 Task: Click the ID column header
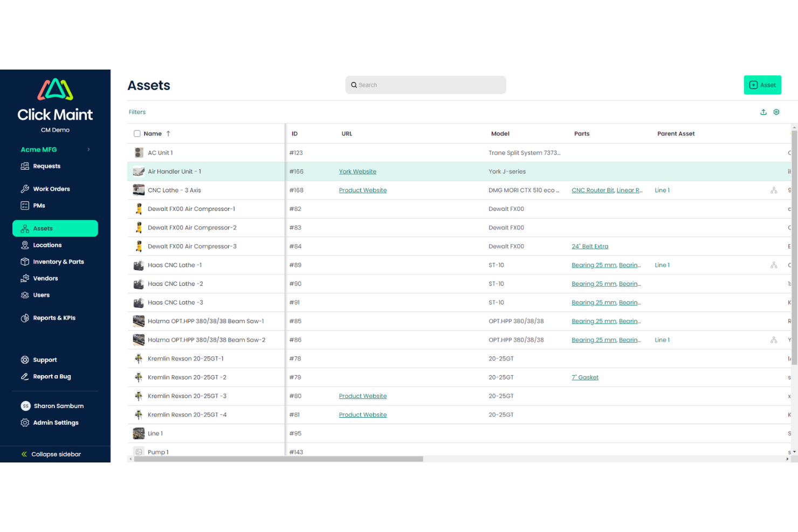294,134
